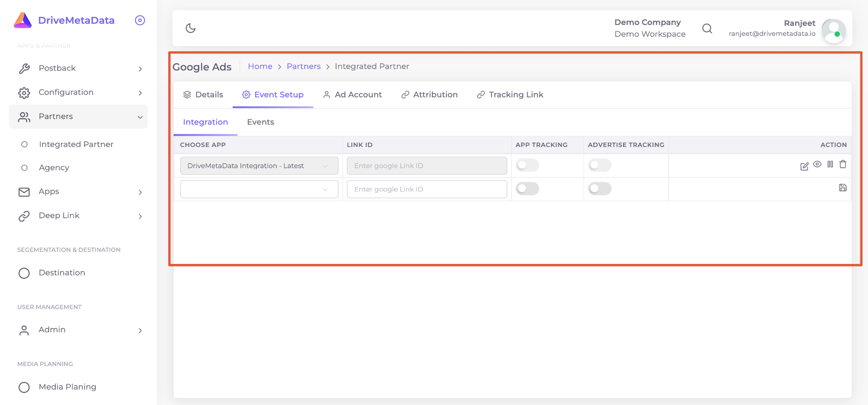Select the Event Setup tab
This screenshot has width=868, height=405.
coord(273,94)
